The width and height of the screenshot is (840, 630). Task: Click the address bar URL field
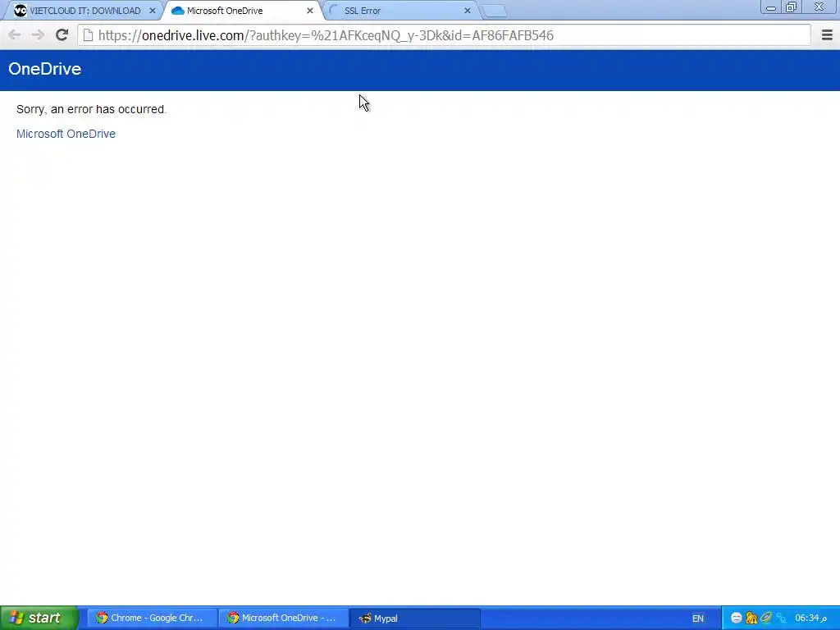click(444, 35)
